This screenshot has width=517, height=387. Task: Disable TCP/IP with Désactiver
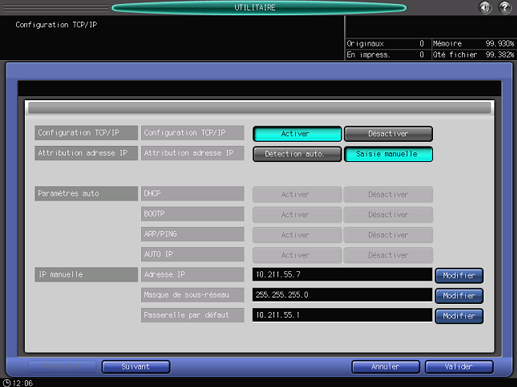pos(388,134)
